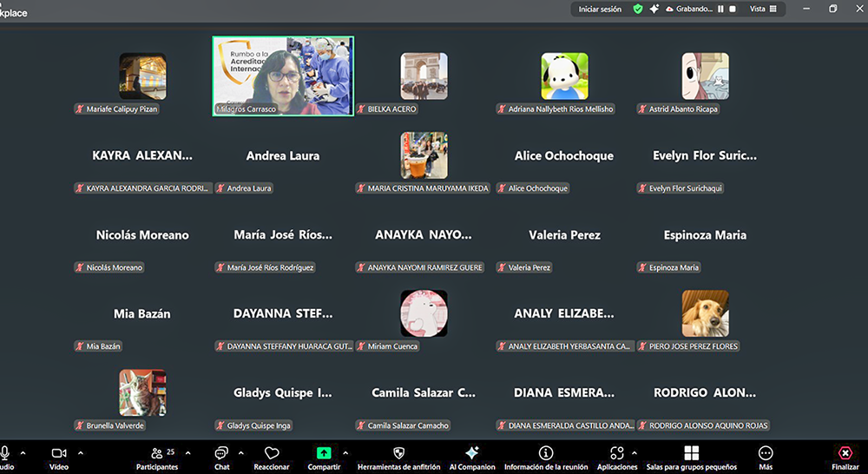The width and height of the screenshot is (868, 474).
Task: Click the green encryption shield icon
Action: click(x=638, y=9)
